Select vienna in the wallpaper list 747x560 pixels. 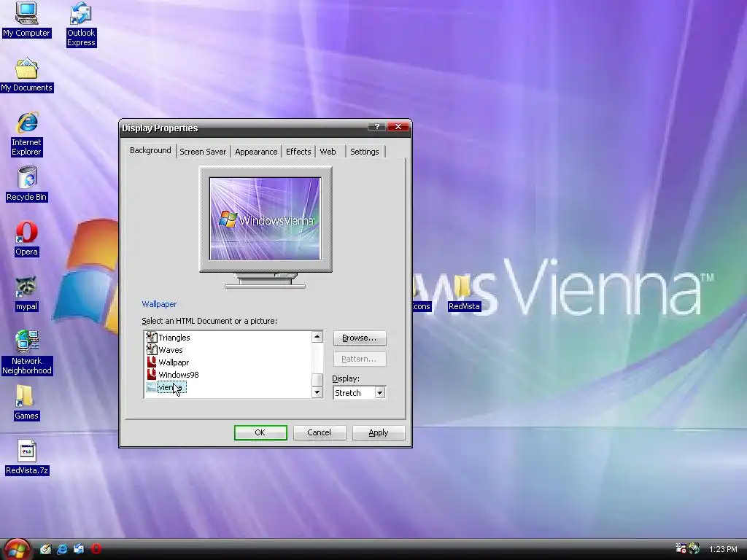[x=171, y=387]
